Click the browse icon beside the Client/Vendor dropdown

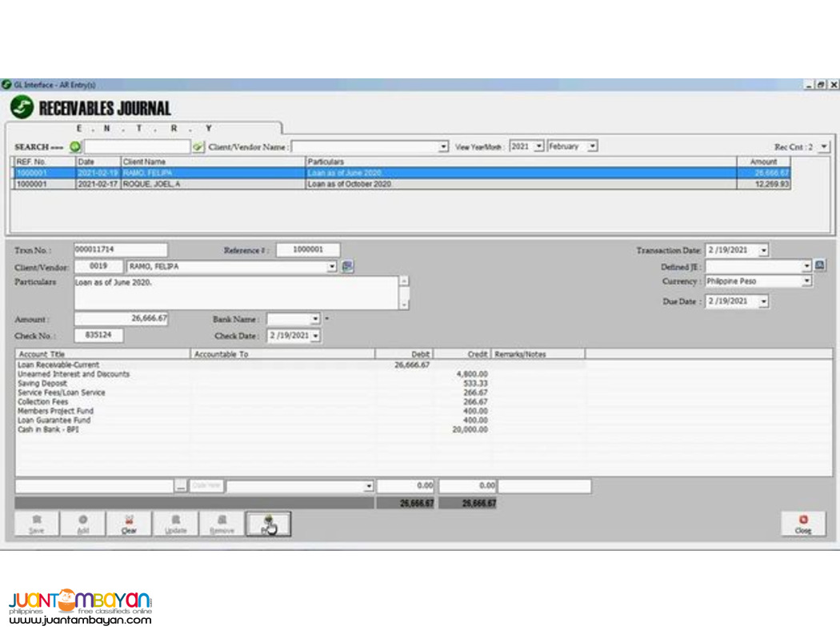click(347, 266)
